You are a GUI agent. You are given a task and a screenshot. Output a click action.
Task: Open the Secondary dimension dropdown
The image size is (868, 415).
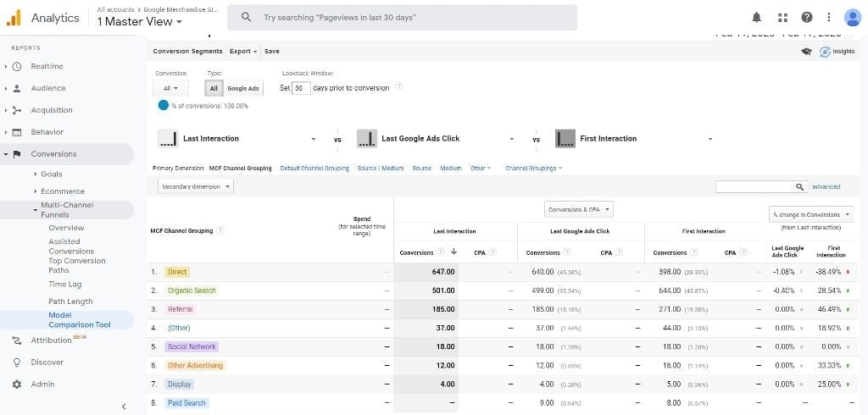pyautogui.click(x=196, y=186)
